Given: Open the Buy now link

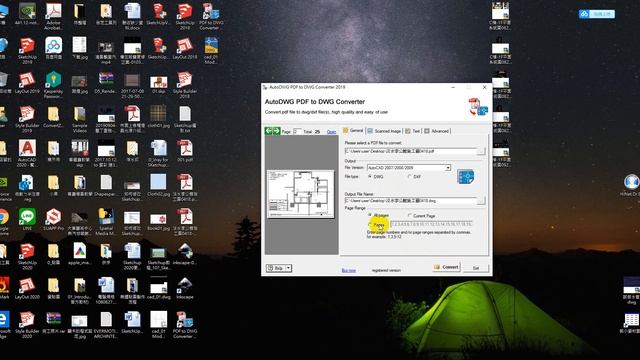Looking at the screenshot, I should coord(349,270).
